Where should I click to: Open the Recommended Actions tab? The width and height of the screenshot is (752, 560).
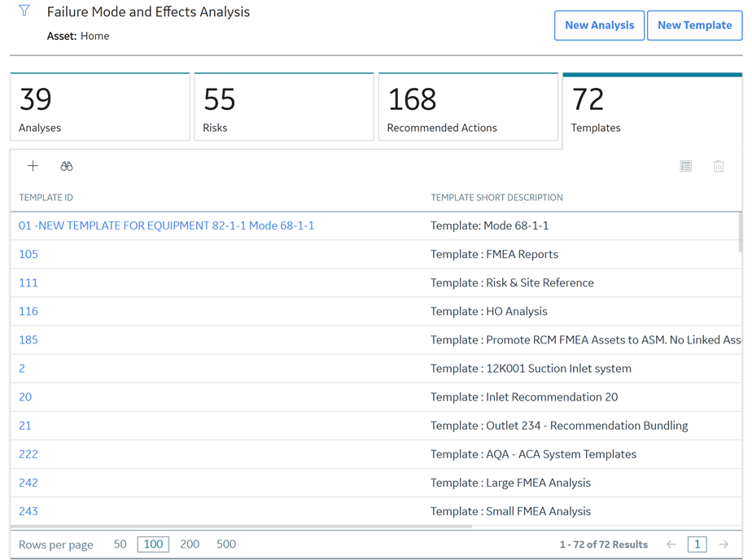click(468, 107)
